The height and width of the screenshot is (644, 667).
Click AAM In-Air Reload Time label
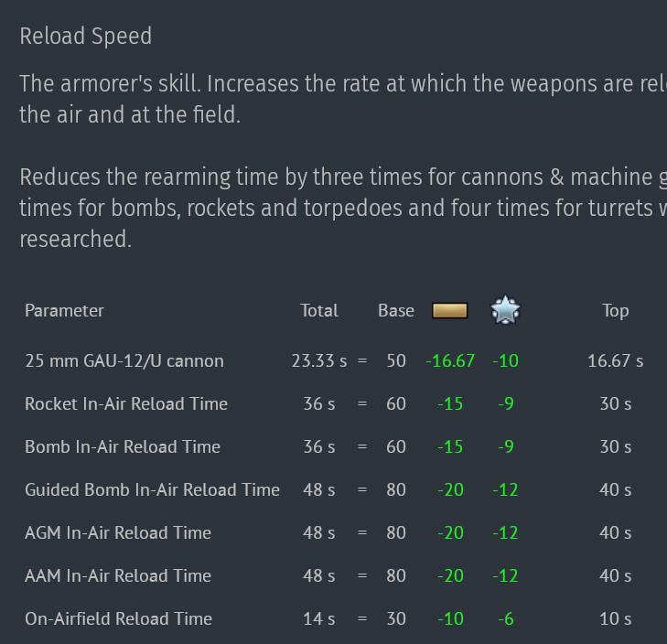pyautogui.click(x=118, y=575)
